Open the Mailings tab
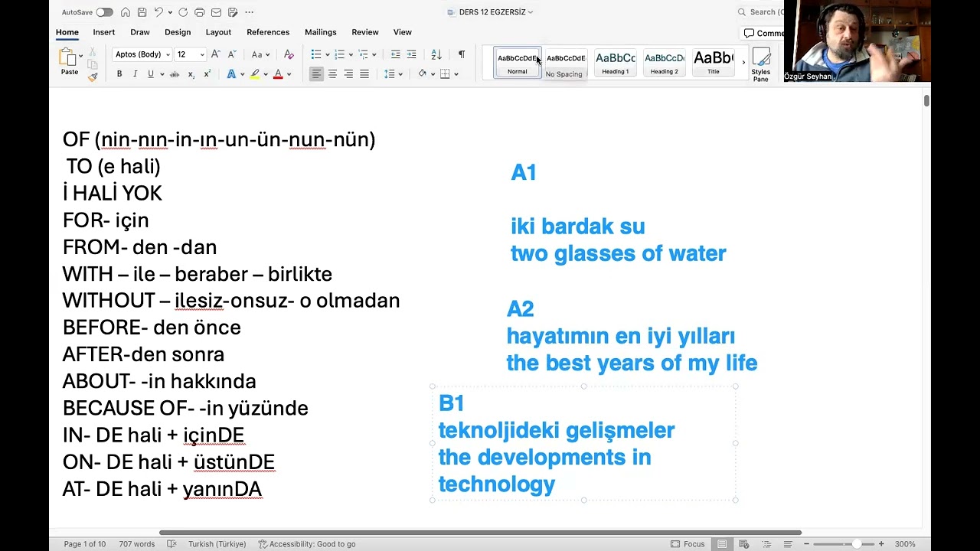The height and width of the screenshot is (551, 980). coord(321,32)
